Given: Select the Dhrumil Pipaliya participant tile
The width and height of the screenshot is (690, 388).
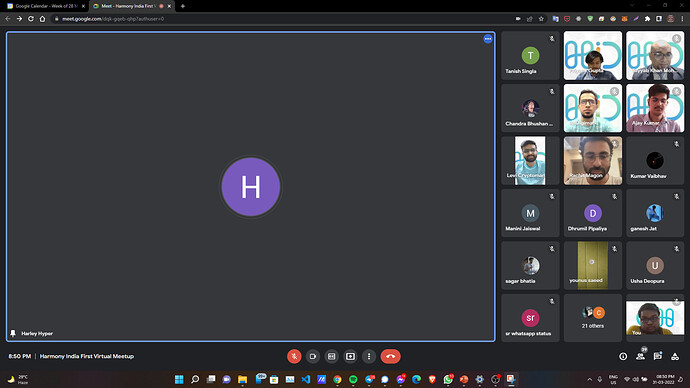Looking at the screenshot, I should (593, 213).
